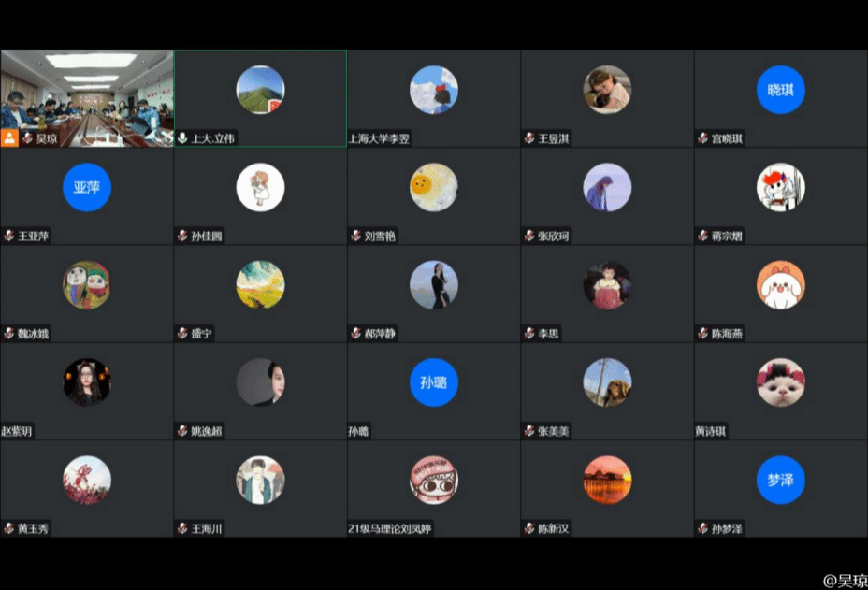Click the muted mic icon beside 黄玉秀
868x590 pixels.
(x=9, y=529)
